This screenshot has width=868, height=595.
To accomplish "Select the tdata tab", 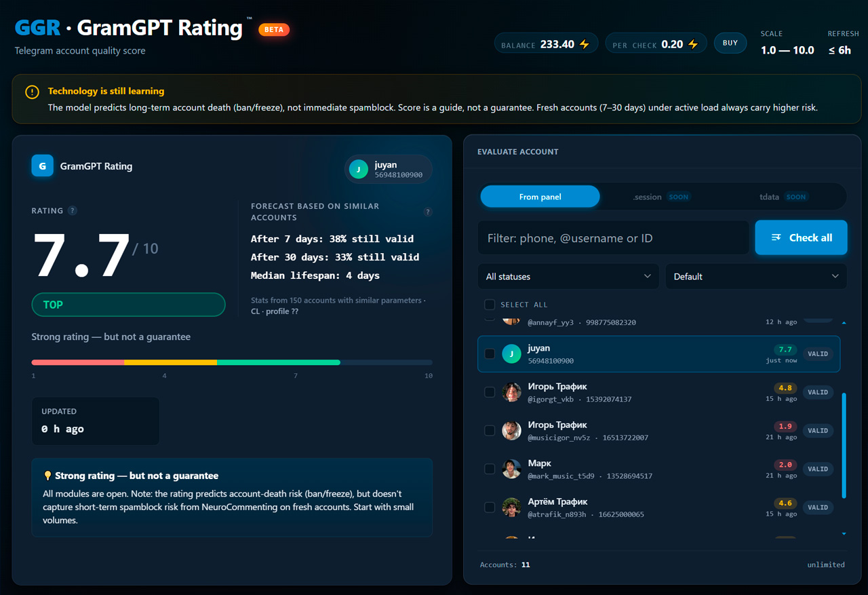I will point(783,197).
